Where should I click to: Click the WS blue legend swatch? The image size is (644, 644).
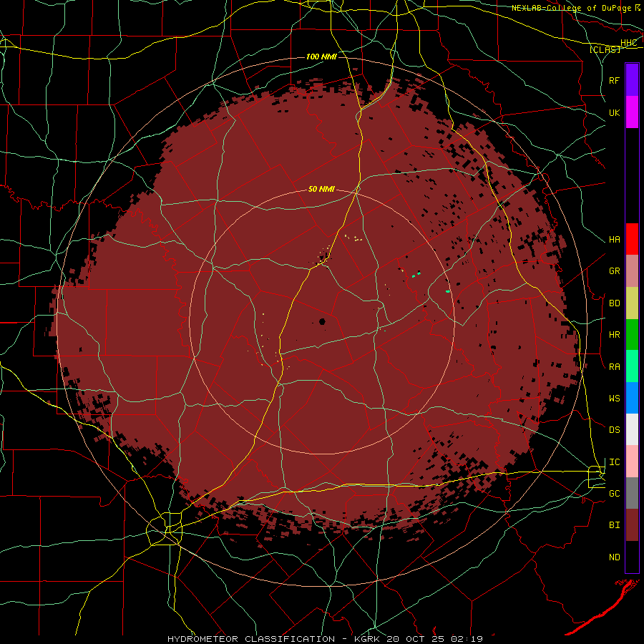[x=632, y=398]
